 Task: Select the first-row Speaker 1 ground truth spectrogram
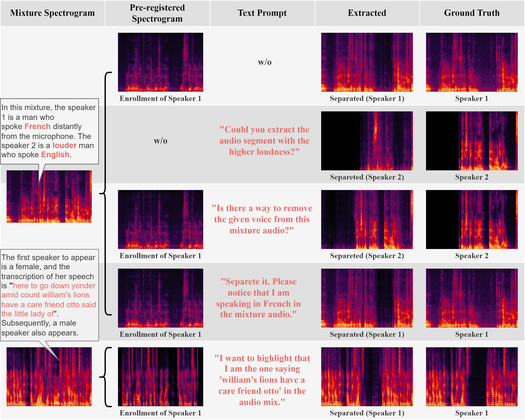coord(472,62)
